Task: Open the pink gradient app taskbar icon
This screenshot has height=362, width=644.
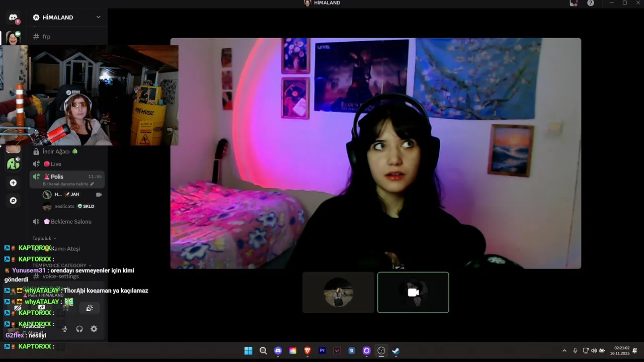Action: coord(293,351)
